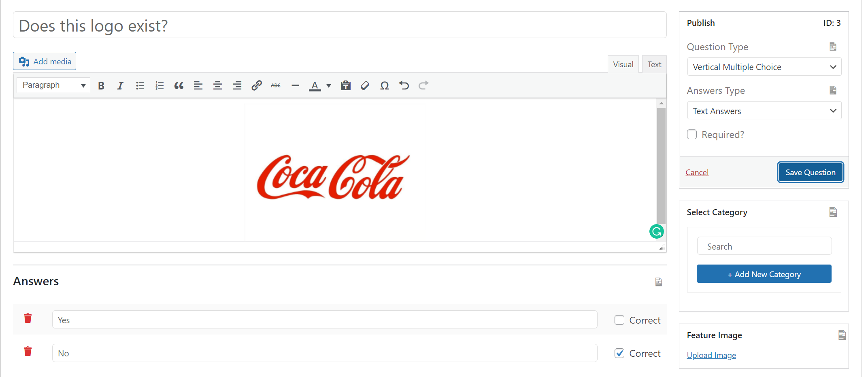Viewport: 868px width, 377px height.
Task: Align text left
Action: point(198,85)
